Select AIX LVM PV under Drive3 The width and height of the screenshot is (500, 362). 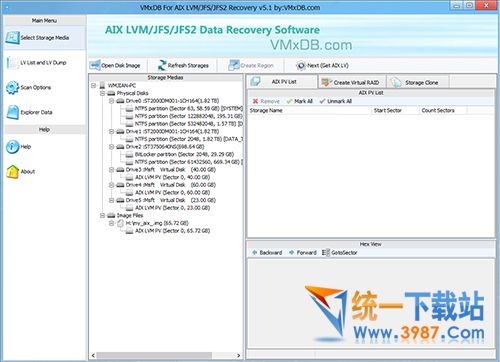172,177
